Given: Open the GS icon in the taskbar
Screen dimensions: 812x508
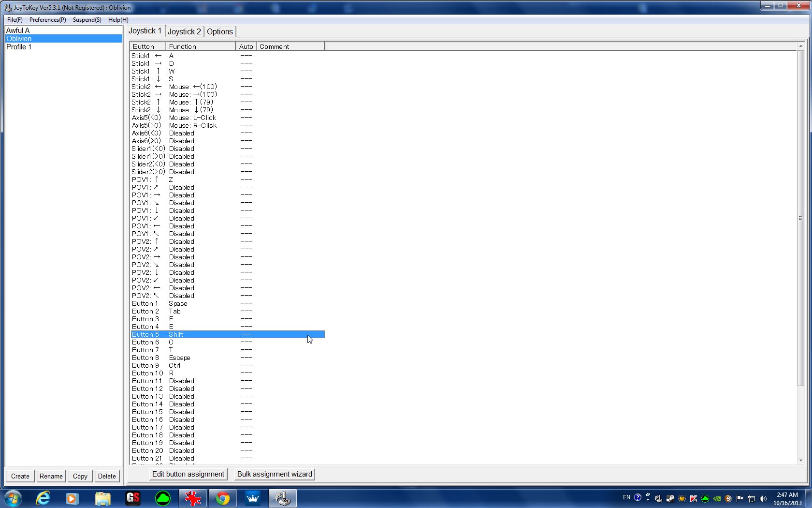Looking at the screenshot, I should pos(133,498).
